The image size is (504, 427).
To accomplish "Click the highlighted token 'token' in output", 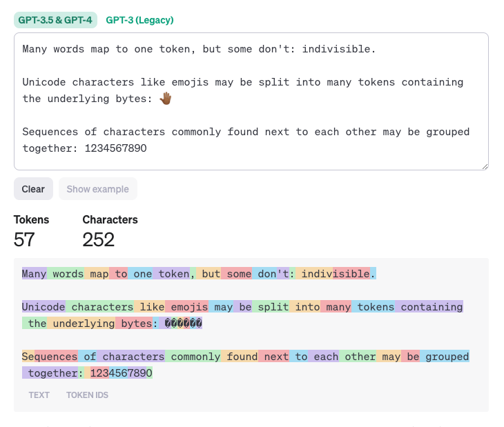I will [x=171, y=274].
